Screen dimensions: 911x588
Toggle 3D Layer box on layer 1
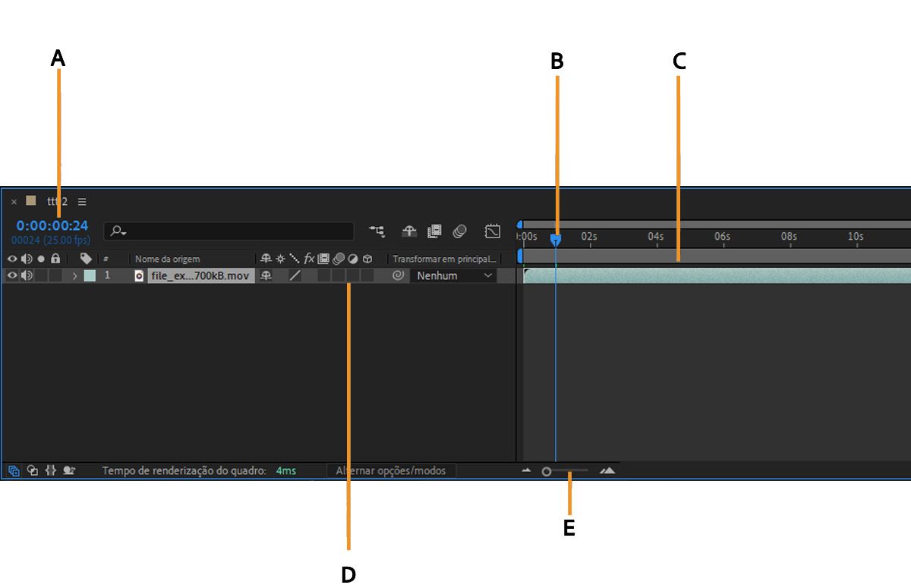coord(367,275)
